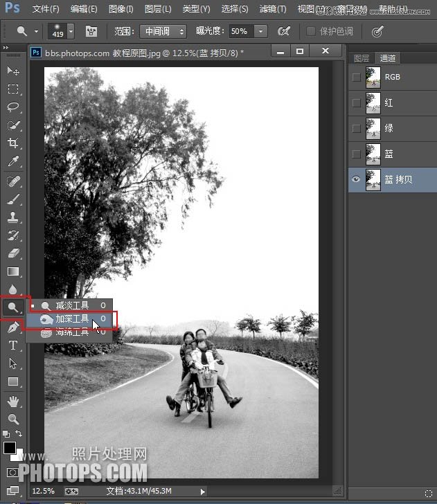Select the Dodge tool in toolbox
Screen dimensions: 437x504
point(13,307)
